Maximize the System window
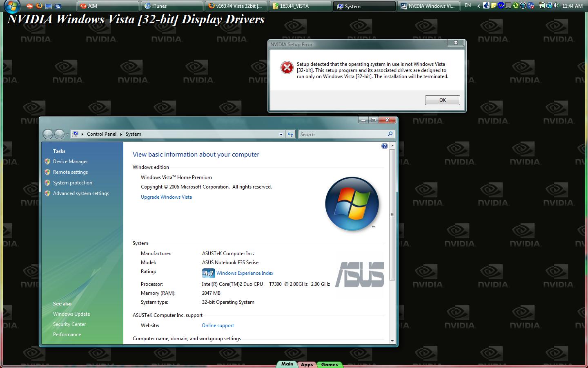Viewport: 588px width, 368px height. pos(373,120)
